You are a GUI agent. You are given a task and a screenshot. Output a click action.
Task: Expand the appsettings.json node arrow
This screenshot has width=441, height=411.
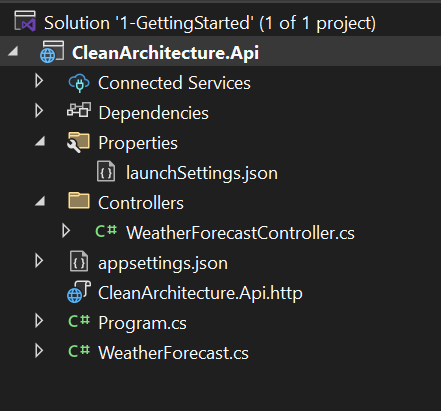39,261
